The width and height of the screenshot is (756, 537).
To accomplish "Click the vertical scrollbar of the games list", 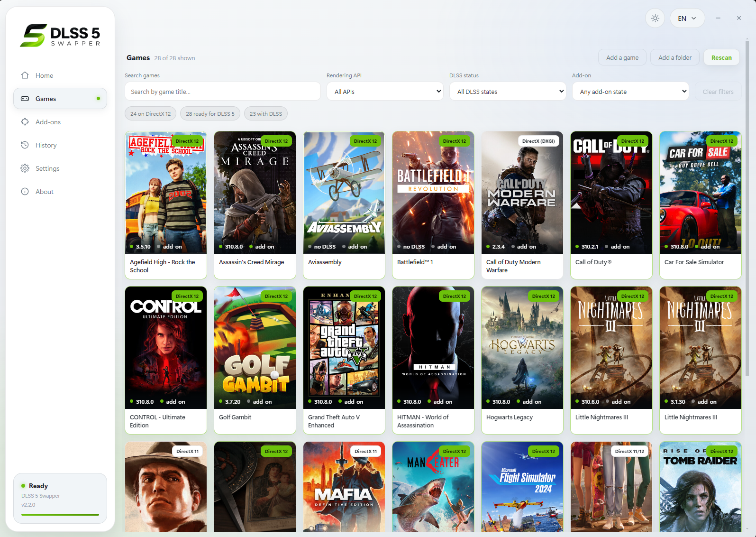I will pyautogui.click(x=747, y=209).
